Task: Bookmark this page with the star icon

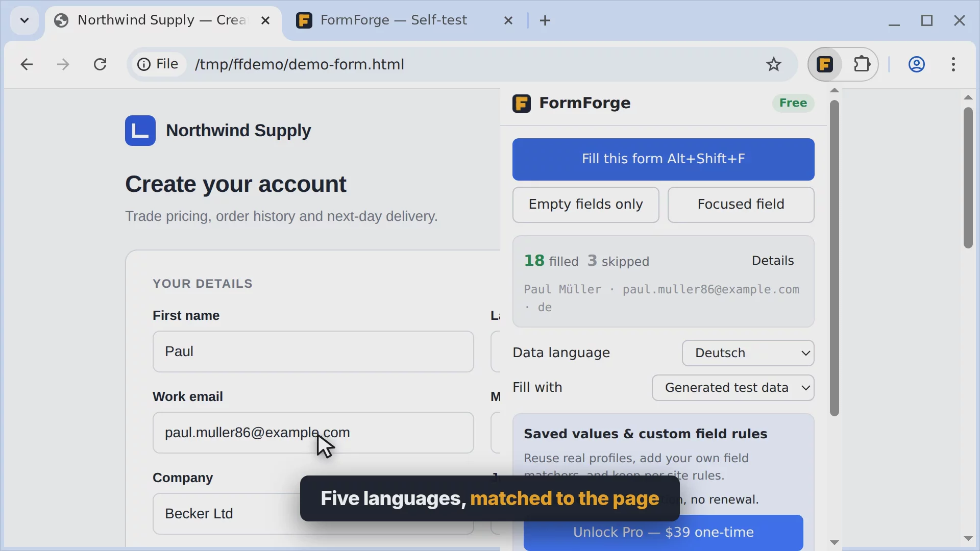Action: [x=773, y=64]
